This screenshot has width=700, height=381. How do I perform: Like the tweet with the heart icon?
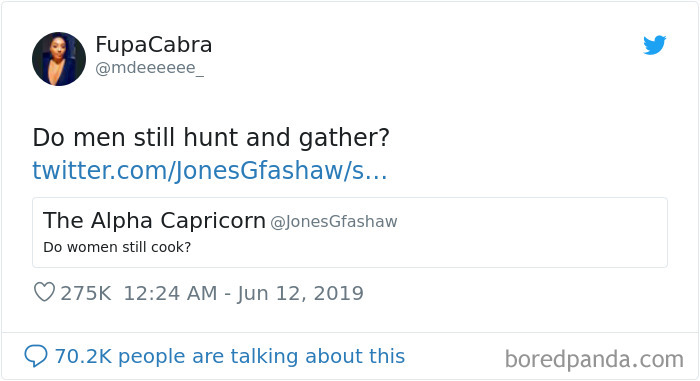click(44, 293)
